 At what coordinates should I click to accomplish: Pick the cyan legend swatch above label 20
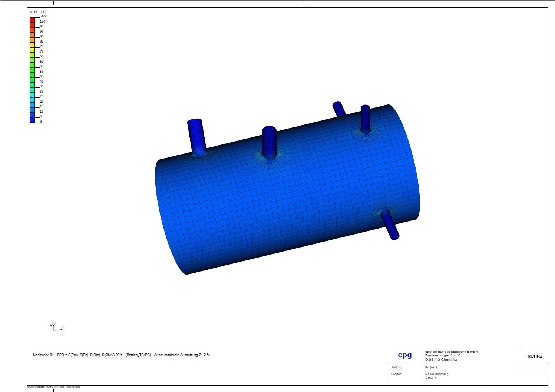tap(32, 100)
